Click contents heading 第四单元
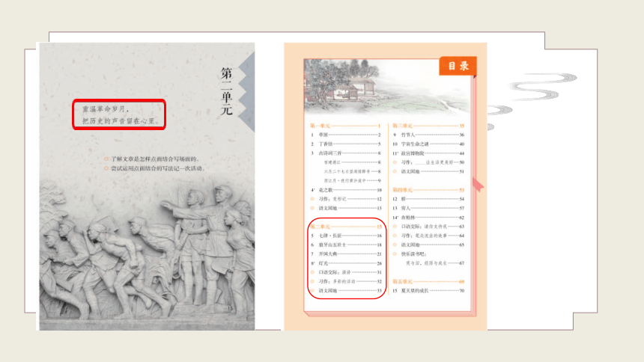Screen dimensions: 644x362 (x=428, y=190)
